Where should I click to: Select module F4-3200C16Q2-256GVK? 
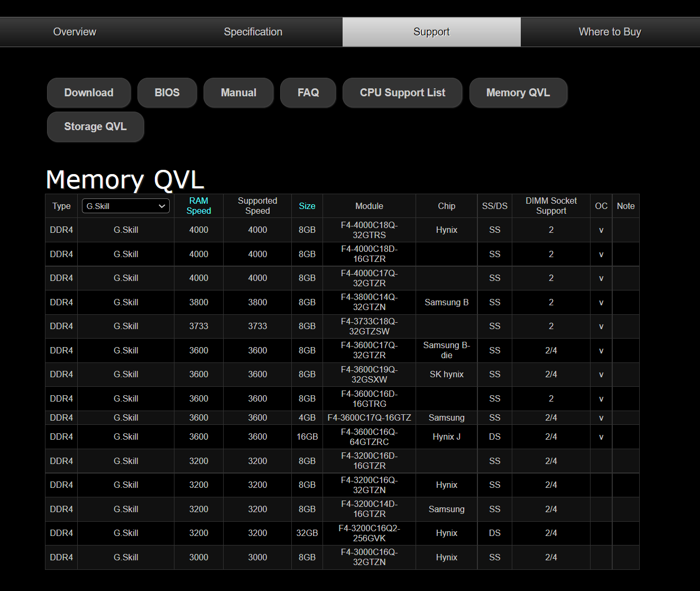point(369,533)
